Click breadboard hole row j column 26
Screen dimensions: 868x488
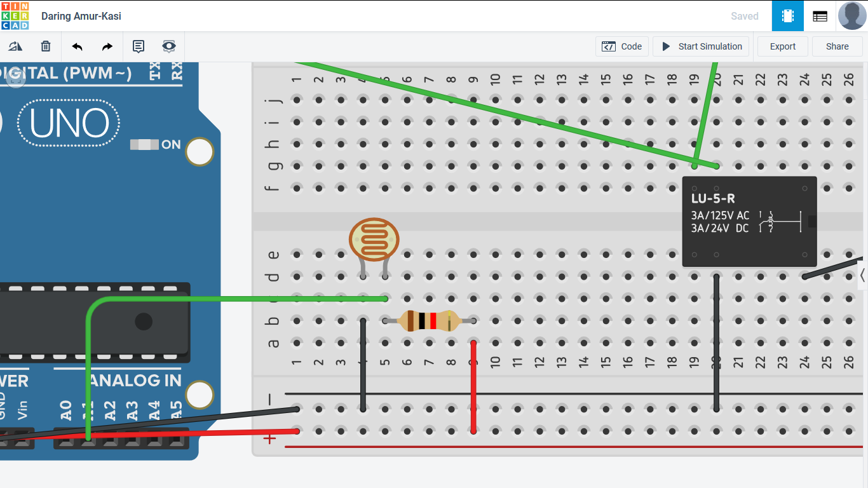[x=849, y=99]
